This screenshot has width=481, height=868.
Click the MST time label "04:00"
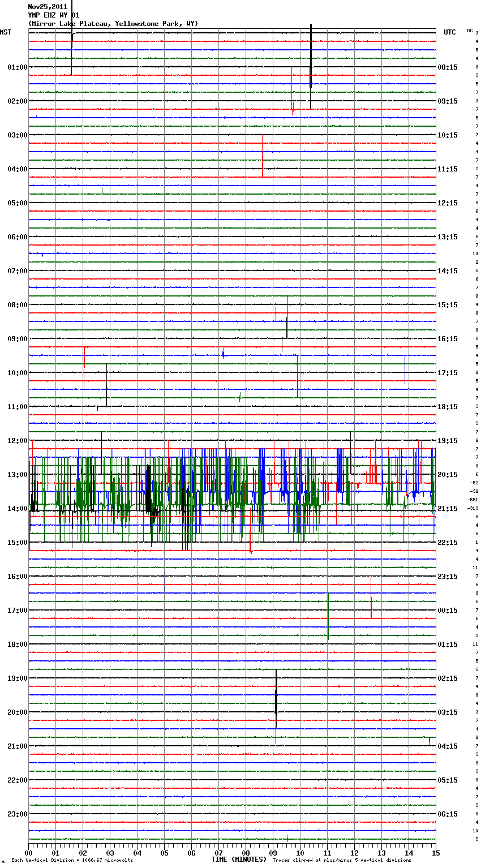pyautogui.click(x=18, y=169)
